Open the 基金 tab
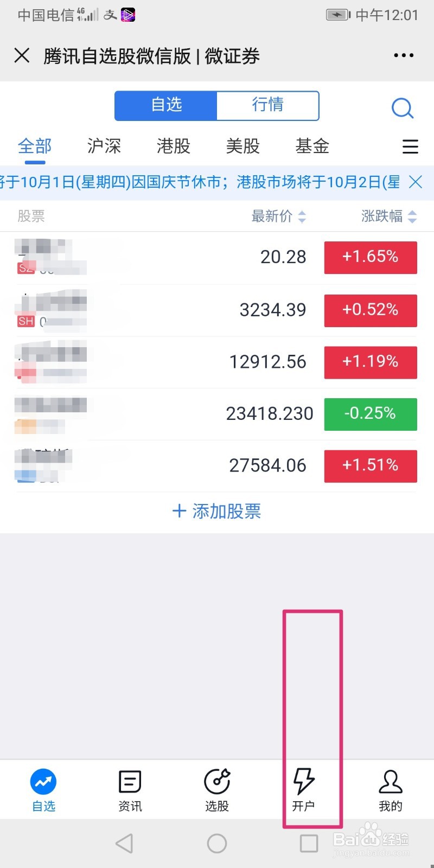Viewport: 434px width, 868px height. (312, 146)
